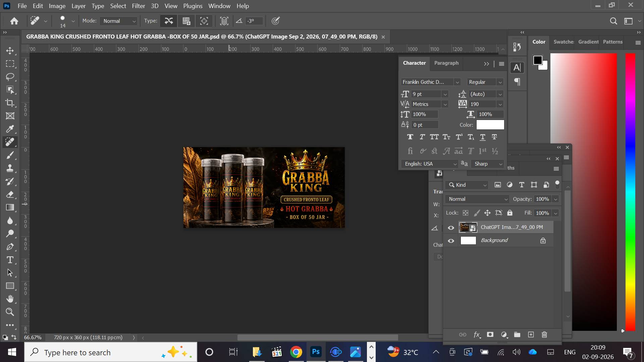Create a new layer in Layers panel
The image size is (644, 362).
[531, 335]
